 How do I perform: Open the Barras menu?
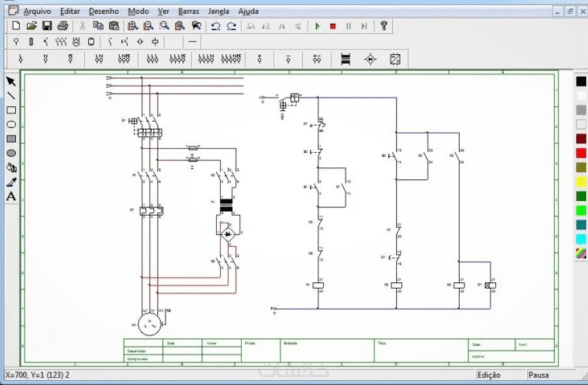188,12
